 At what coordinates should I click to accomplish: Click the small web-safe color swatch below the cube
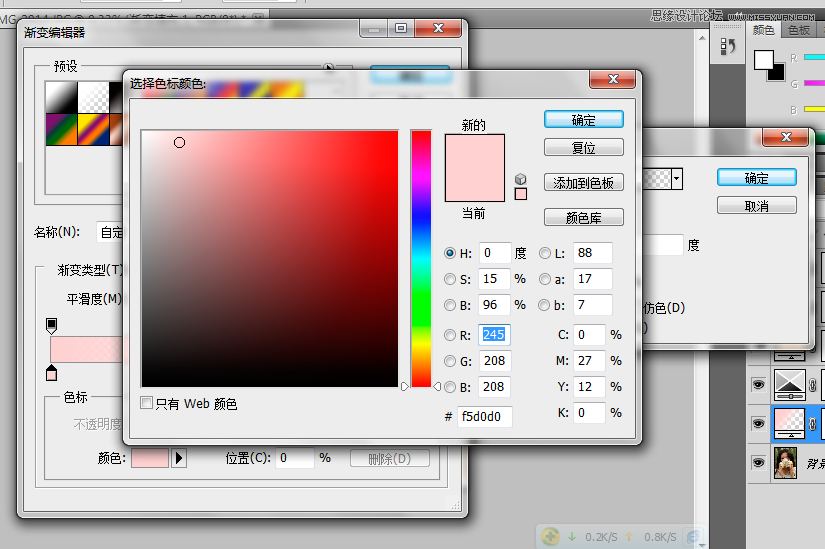click(x=520, y=194)
